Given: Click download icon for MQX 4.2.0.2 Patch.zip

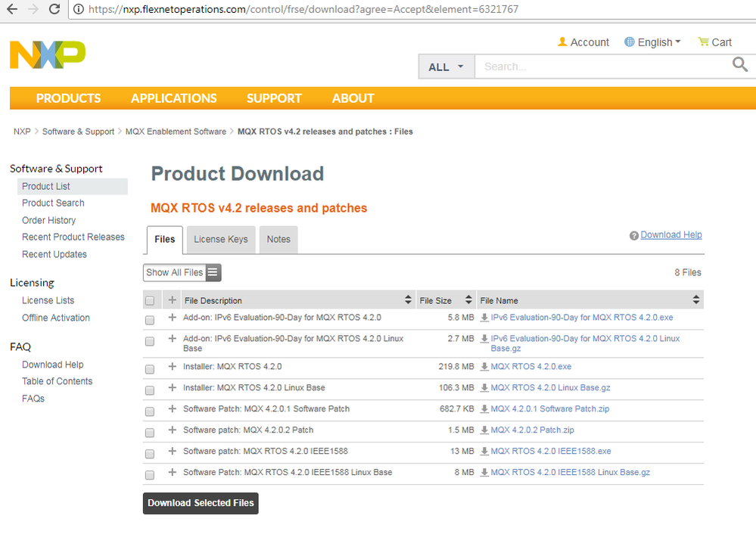Looking at the screenshot, I should point(484,430).
